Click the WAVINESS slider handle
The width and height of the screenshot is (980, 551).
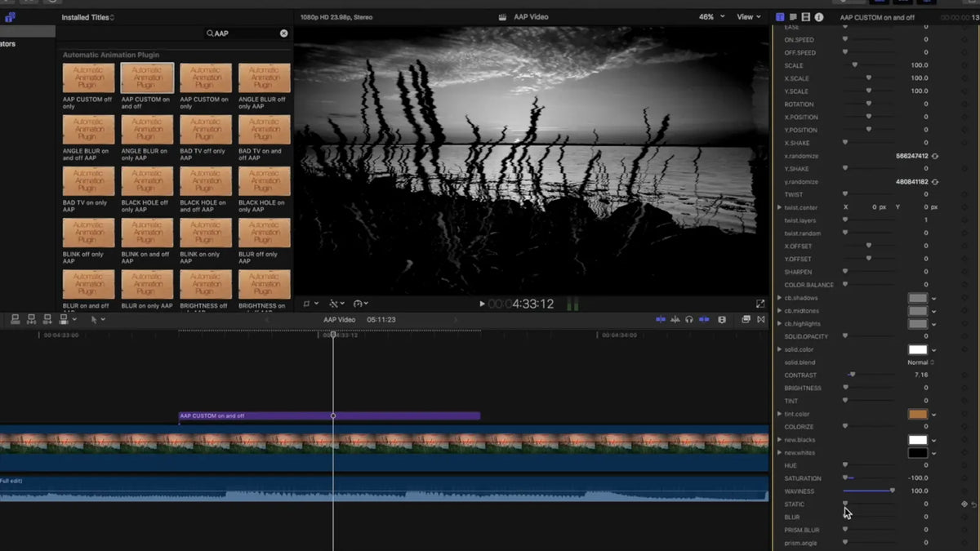(892, 491)
